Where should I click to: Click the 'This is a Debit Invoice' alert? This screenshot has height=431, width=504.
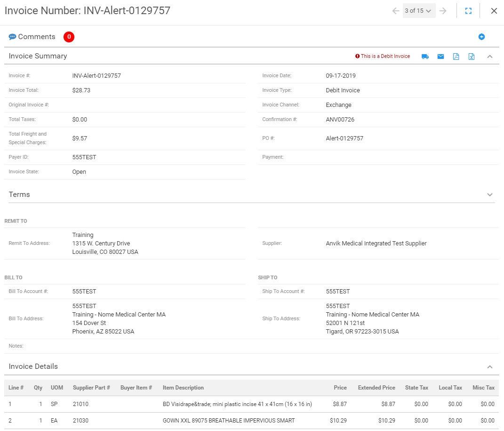(383, 56)
